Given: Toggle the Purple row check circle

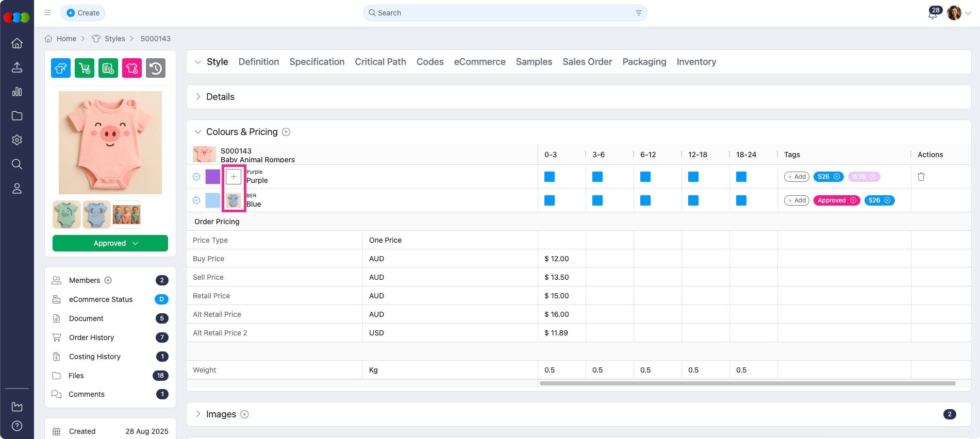Looking at the screenshot, I should 196,177.
